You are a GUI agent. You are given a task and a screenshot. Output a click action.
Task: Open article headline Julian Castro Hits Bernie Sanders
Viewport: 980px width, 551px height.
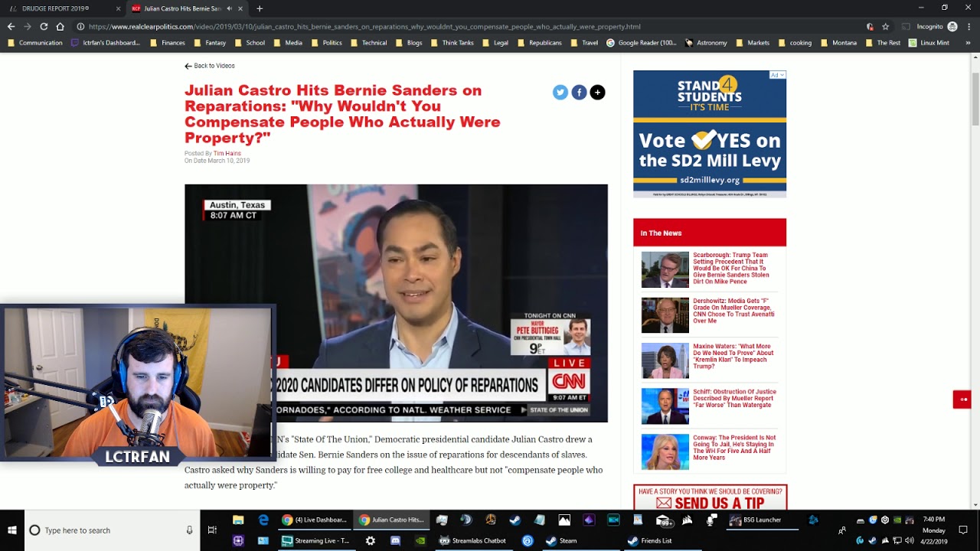pyautogui.click(x=342, y=114)
